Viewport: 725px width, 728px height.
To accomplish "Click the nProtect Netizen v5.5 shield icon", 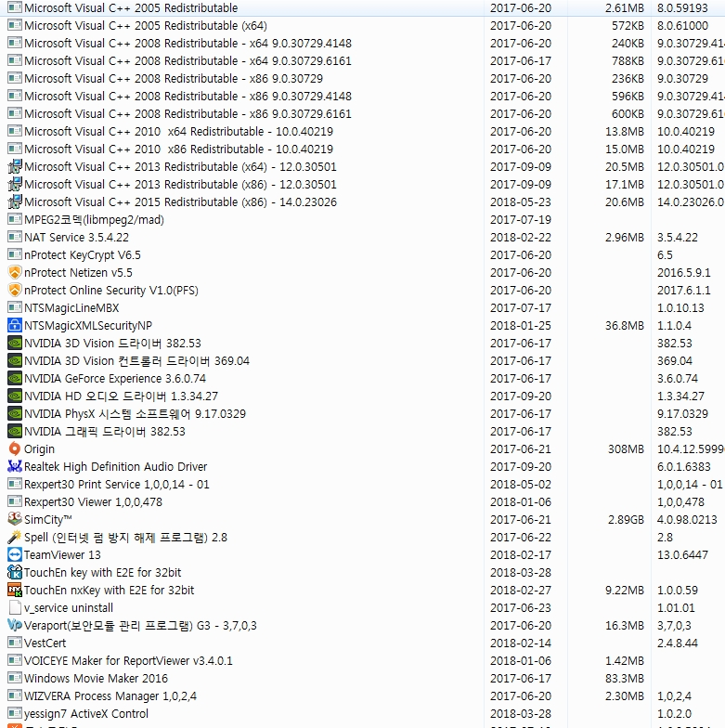I will [x=15, y=273].
